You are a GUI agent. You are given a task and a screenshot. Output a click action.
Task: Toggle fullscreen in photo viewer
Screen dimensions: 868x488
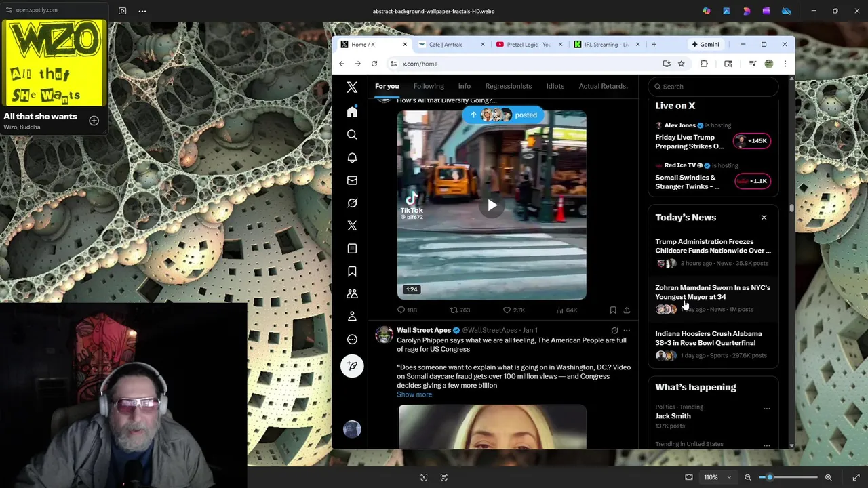click(x=856, y=477)
